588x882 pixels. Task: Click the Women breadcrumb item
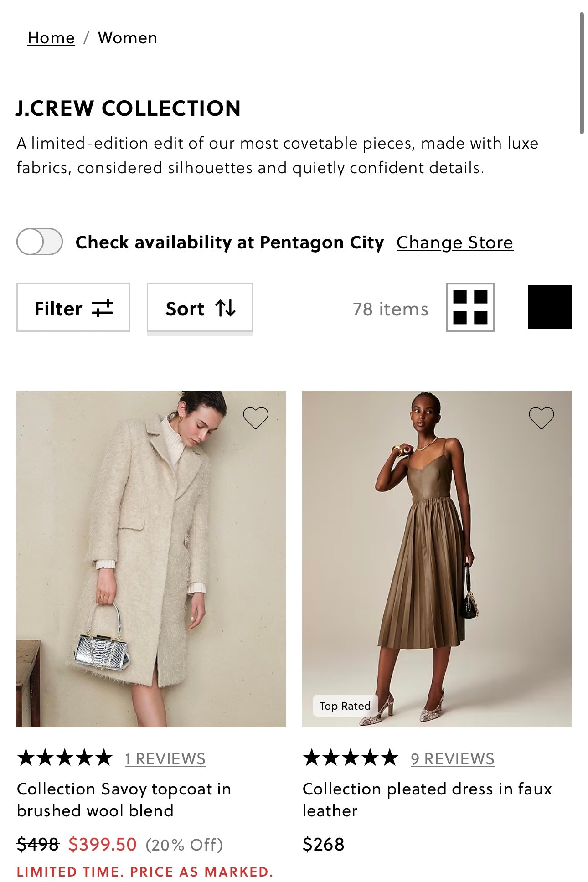pyautogui.click(x=128, y=38)
